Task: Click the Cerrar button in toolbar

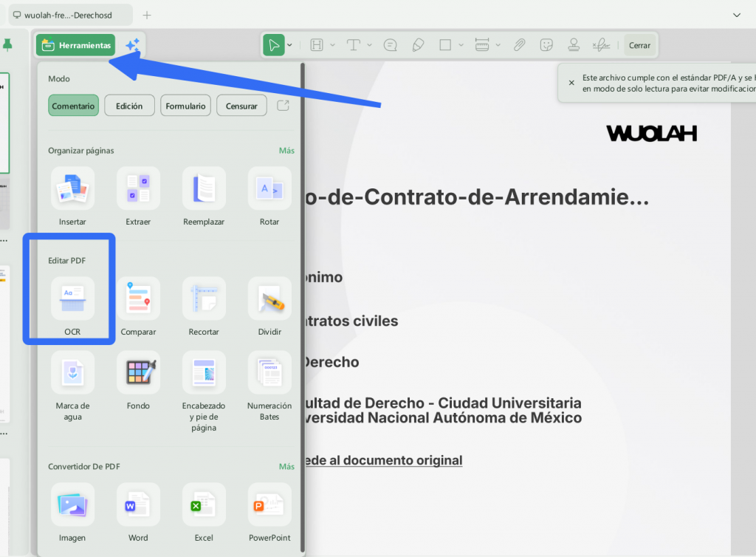Action: tap(640, 45)
